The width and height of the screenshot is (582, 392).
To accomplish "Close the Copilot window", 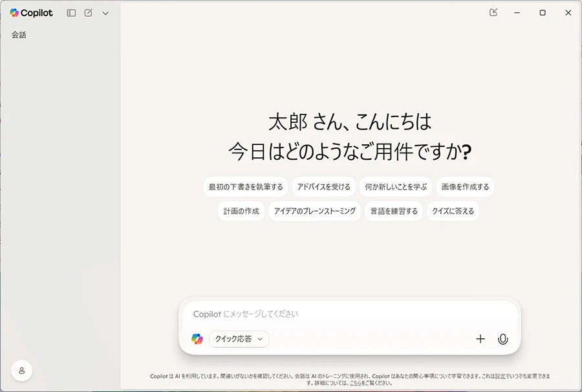I will coord(568,13).
